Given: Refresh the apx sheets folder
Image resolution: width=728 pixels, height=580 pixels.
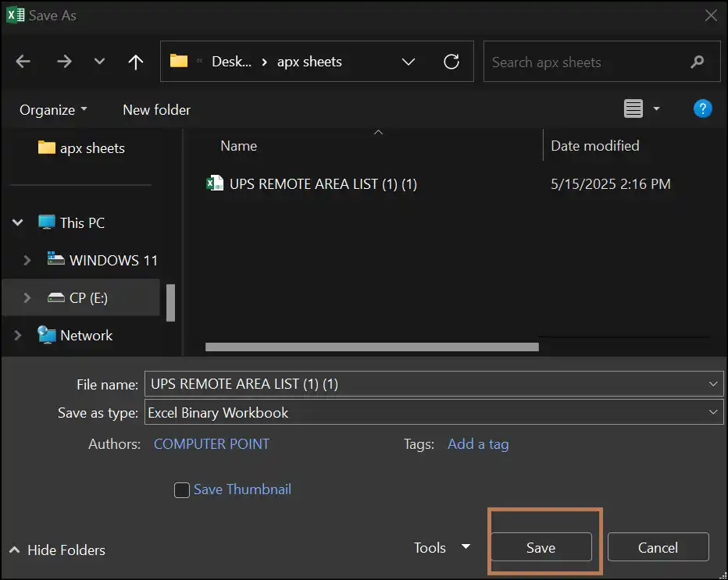Looking at the screenshot, I should pyautogui.click(x=451, y=61).
